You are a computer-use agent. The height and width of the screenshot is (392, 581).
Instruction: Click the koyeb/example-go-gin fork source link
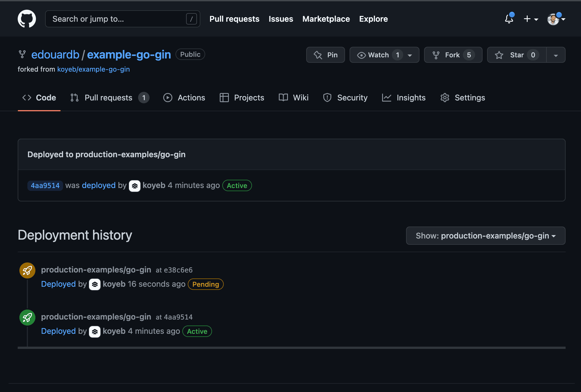[x=93, y=69]
